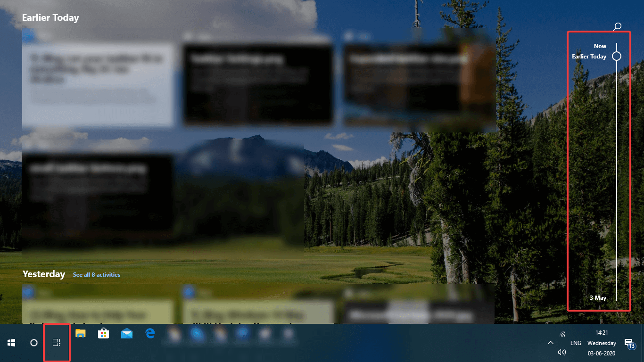The height and width of the screenshot is (362, 644).
Task: Open the Microsoft Store app
Action: (x=103, y=334)
